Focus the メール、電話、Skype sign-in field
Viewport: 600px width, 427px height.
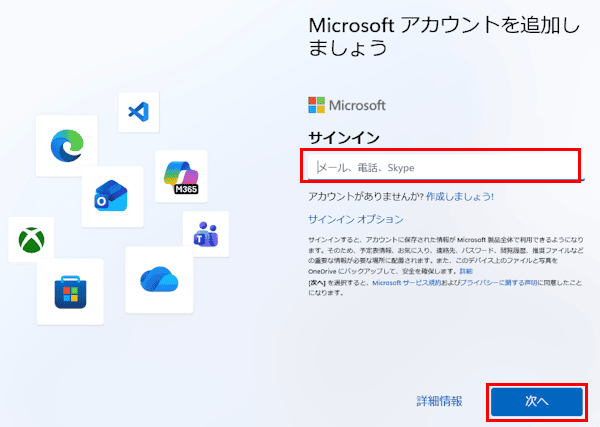click(x=444, y=166)
